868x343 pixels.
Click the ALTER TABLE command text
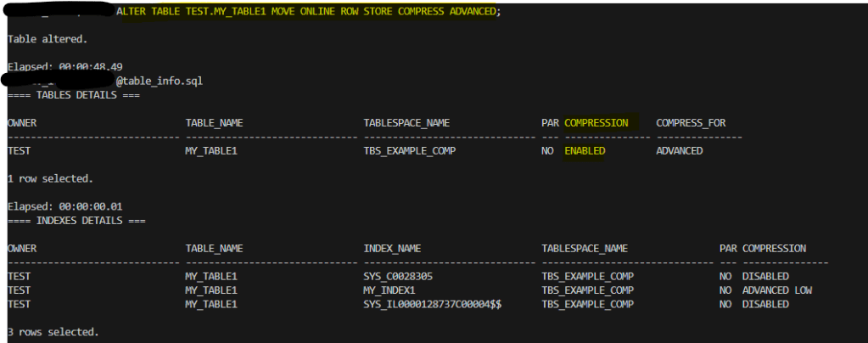(x=310, y=12)
